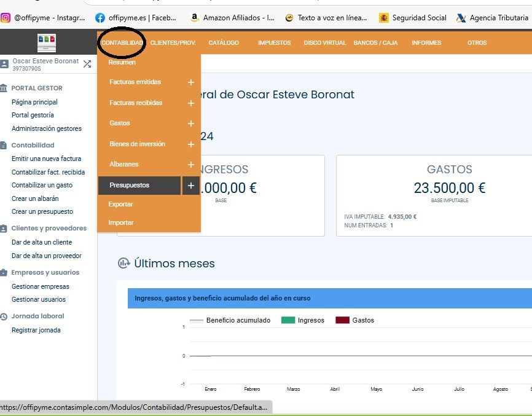The height and width of the screenshot is (416, 532).
Task: Open the BANCOS / CAJA menu
Action: [x=375, y=43]
